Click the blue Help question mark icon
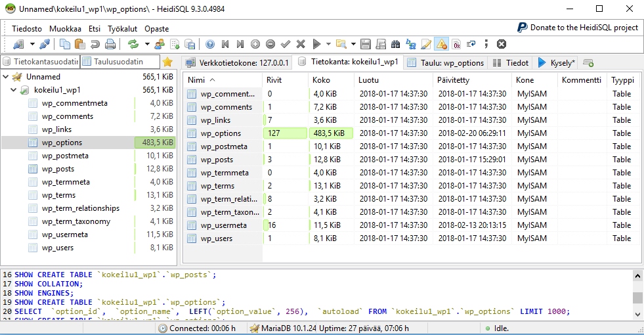 pyautogui.click(x=210, y=44)
